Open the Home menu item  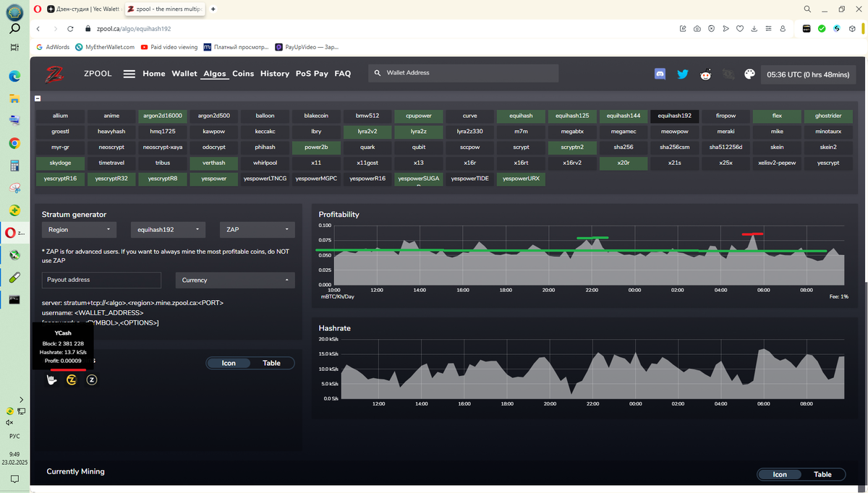pyautogui.click(x=154, y=74)
